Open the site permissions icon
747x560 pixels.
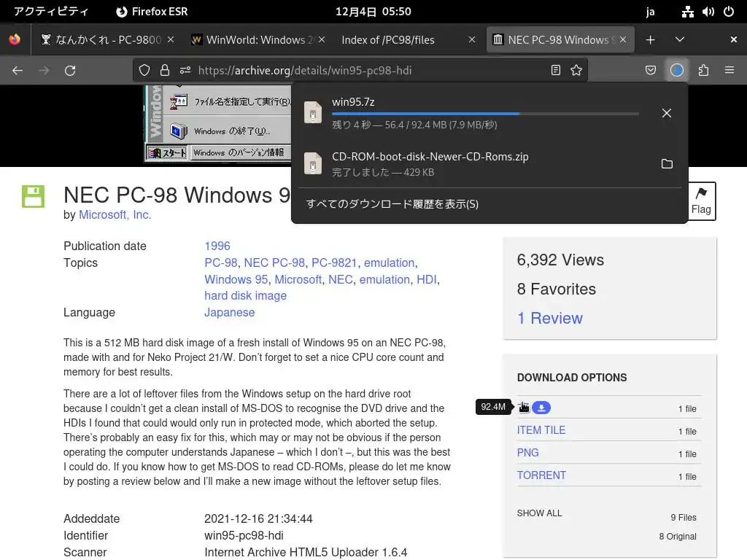tap(185, 71)
